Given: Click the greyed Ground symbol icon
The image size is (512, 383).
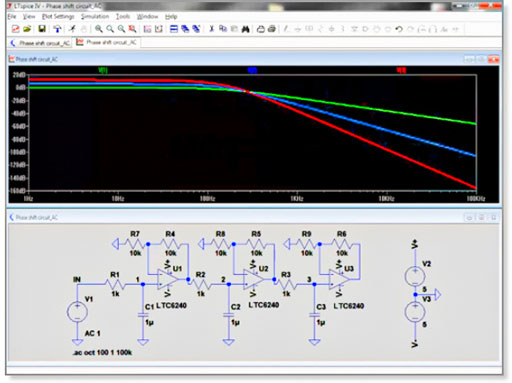Looking at the screenshot, I should pyautogui.click(x=297, y=29).
